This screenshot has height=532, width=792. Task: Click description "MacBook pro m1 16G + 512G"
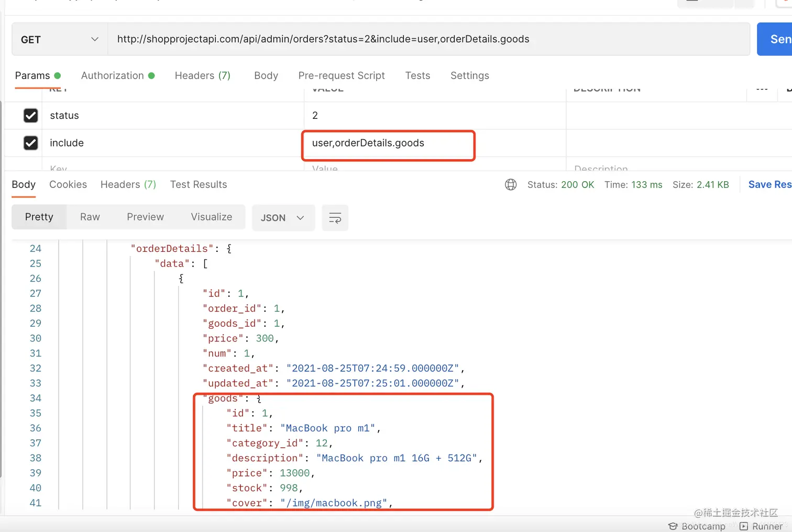[x=397, y=458]
